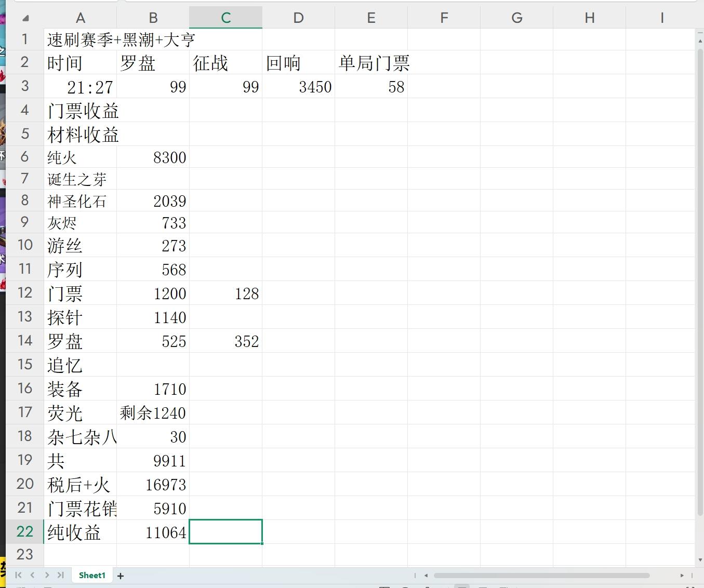Click the horizontal scrollbar thumb
This screenshot has height=588, width=704.
(541, 575)
